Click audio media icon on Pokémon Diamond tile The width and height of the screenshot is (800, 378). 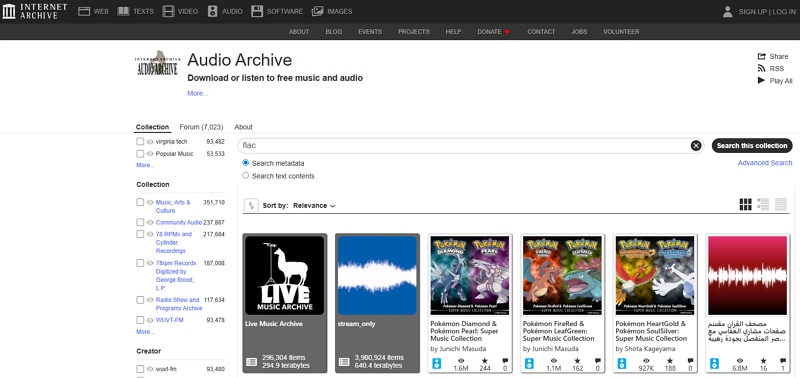(437, 364)
